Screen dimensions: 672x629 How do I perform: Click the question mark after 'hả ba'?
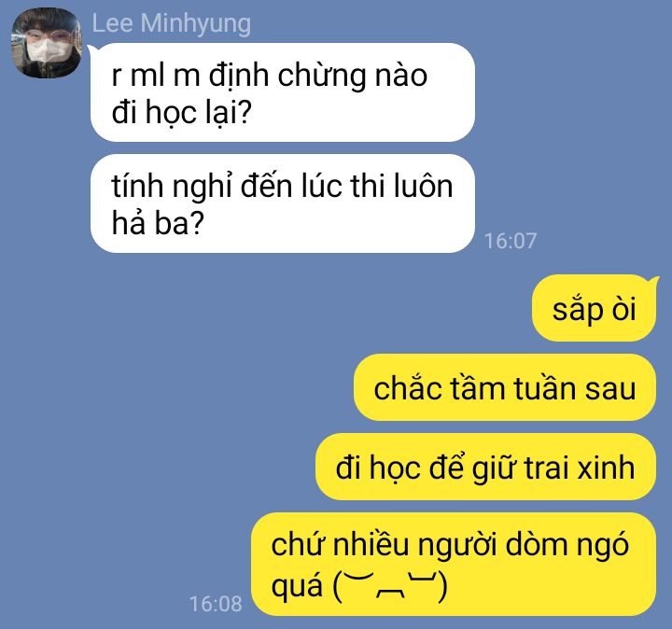click(x=196, y=224)
